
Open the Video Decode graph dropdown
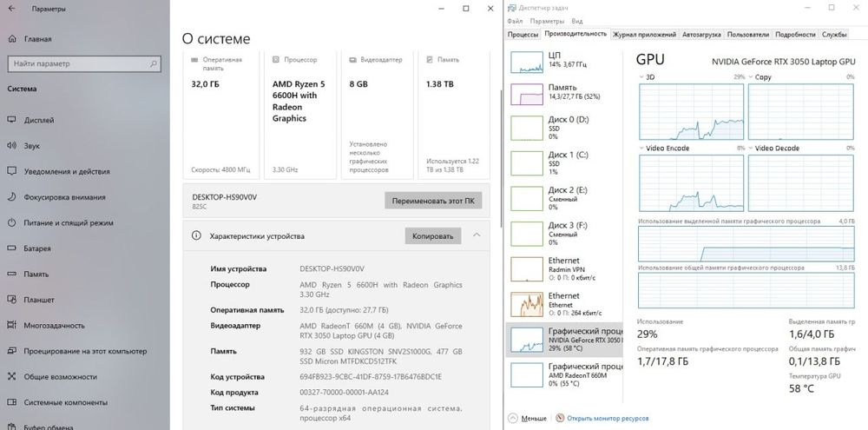pyautogui.click(x=751, y=149)
